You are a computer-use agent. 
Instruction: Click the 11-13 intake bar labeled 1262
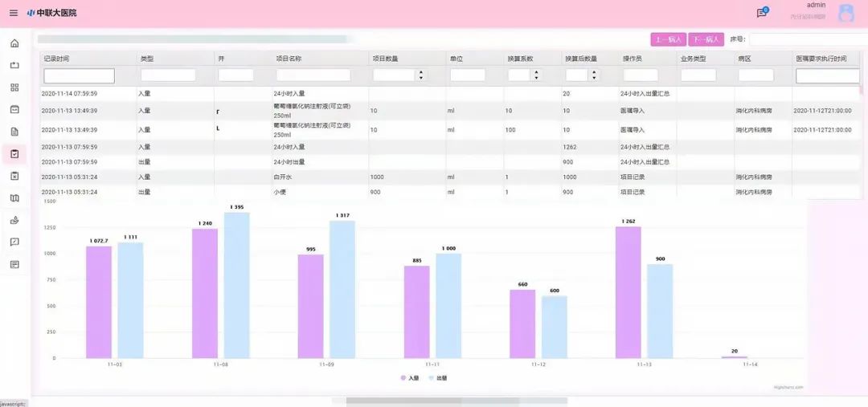628,292
